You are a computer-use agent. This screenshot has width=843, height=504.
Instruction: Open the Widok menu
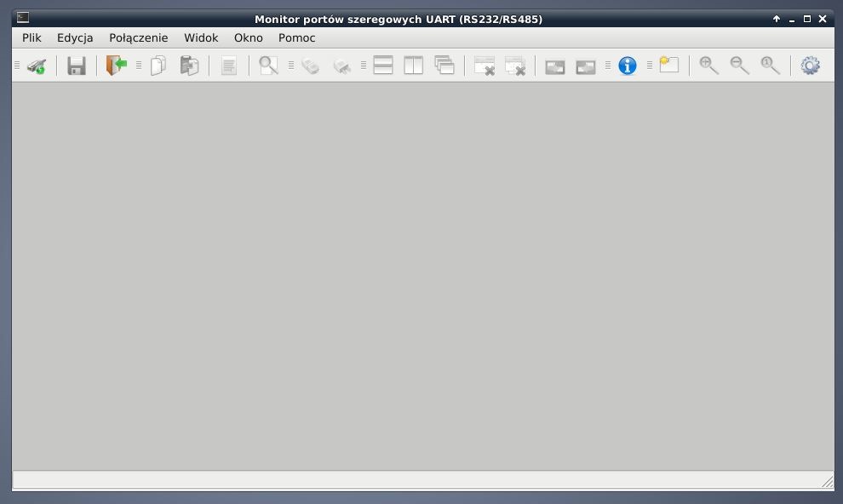pos(201,37)
